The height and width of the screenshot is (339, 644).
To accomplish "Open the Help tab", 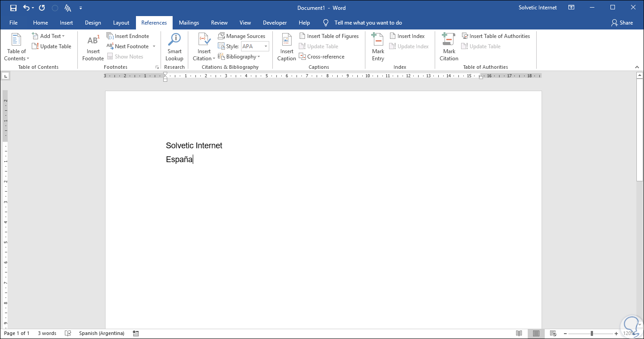I will (304, 23).
